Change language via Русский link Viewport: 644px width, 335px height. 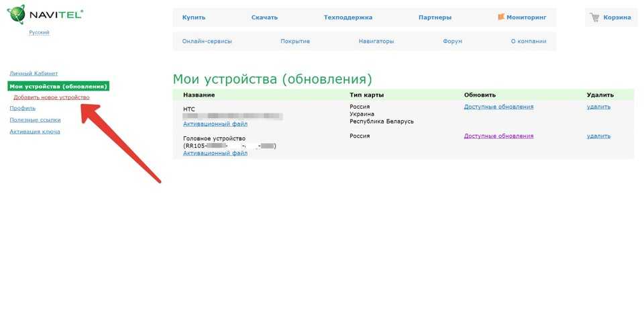click(x=39, y=32)
